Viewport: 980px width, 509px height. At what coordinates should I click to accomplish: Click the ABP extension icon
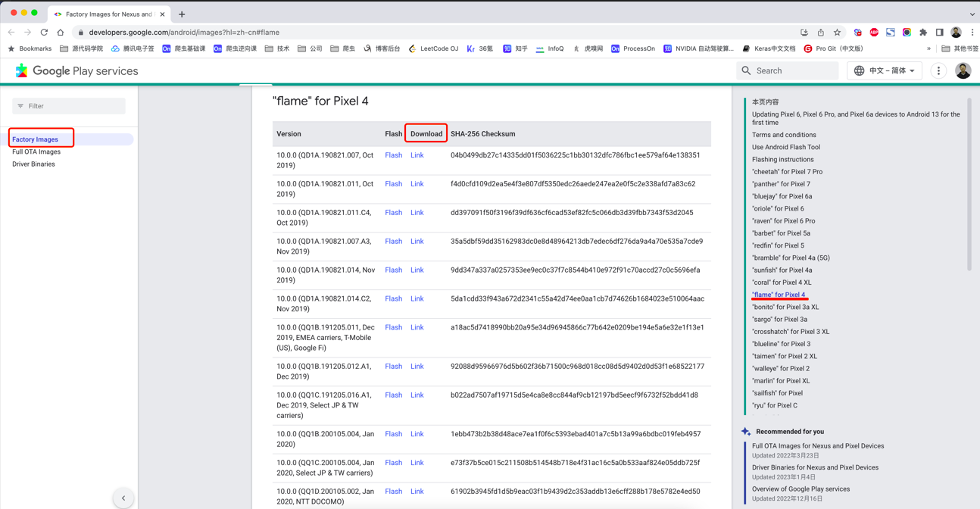[x=874, y=33]
